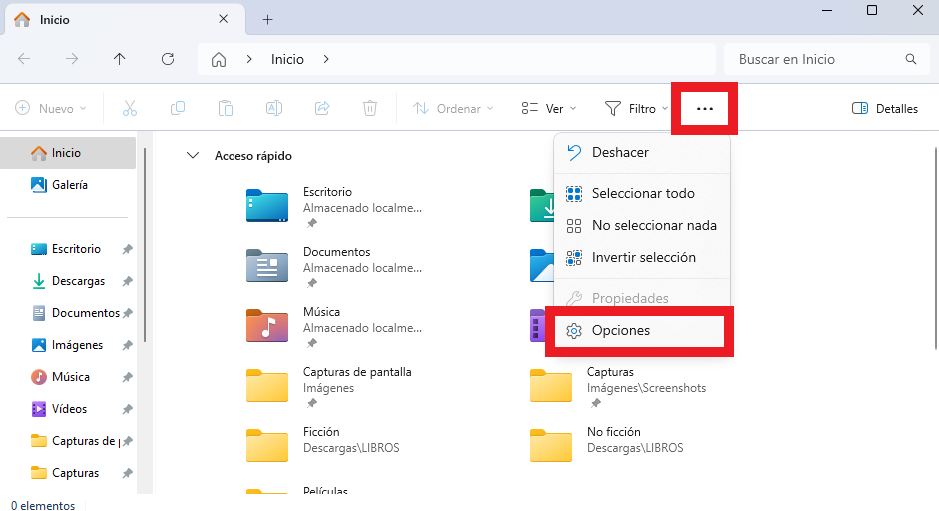Click the Delete trash icon

click(370, 108)
